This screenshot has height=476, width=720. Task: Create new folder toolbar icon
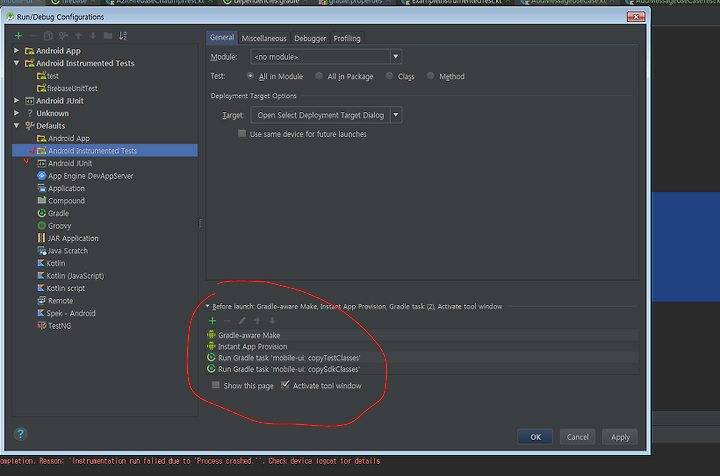tap(108, 36)
